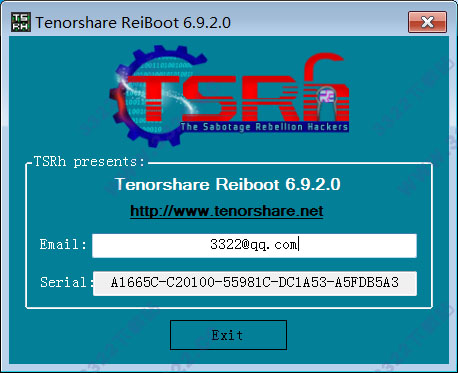The height and width of the screenshot is (373, 458).
Task: Click the blue gear graphic in logo
Action: pyautogui.click(x=147, y=97)
